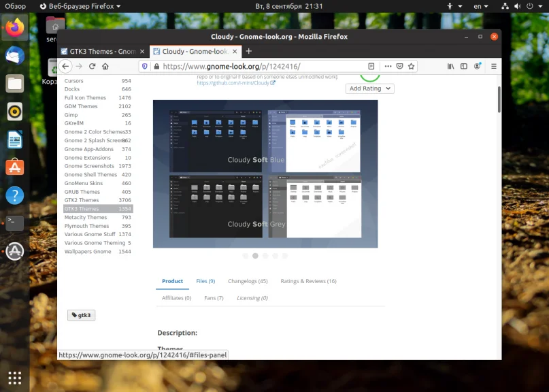The height and width of the screenshot is (392, 549).
Task: Reload the Cloudy page
Action: pyautogui.click(x=92, y=66)
